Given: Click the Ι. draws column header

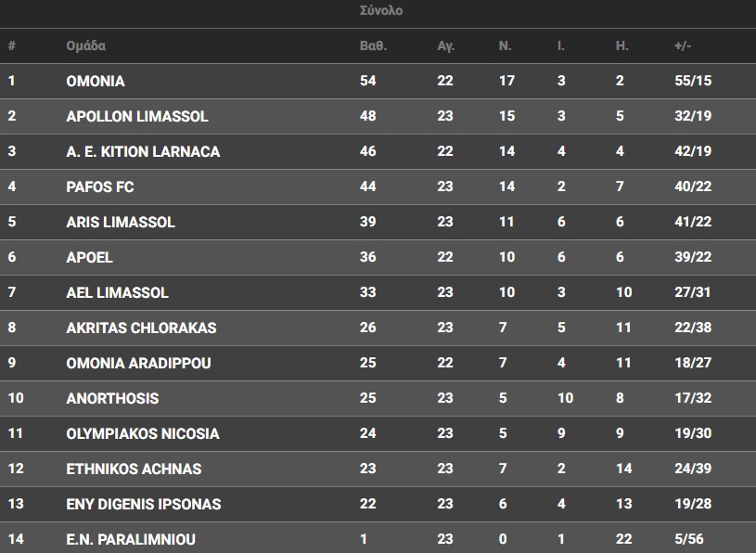Looking at the screenshot, I should point(561,45).
